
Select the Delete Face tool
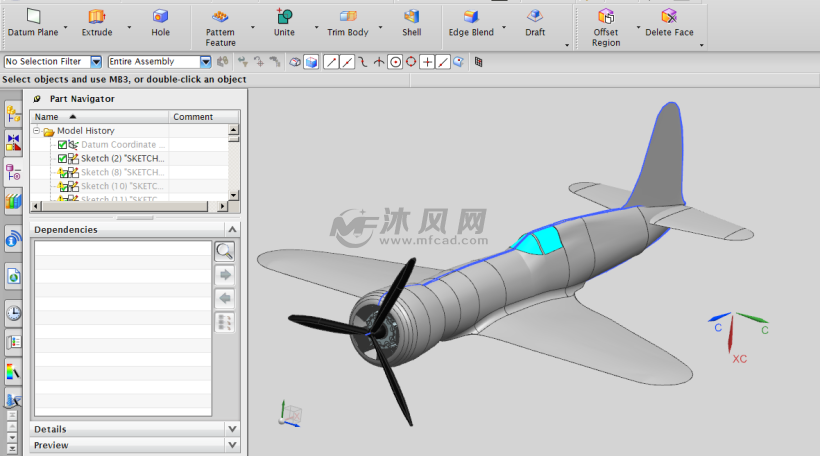(669, 23)
